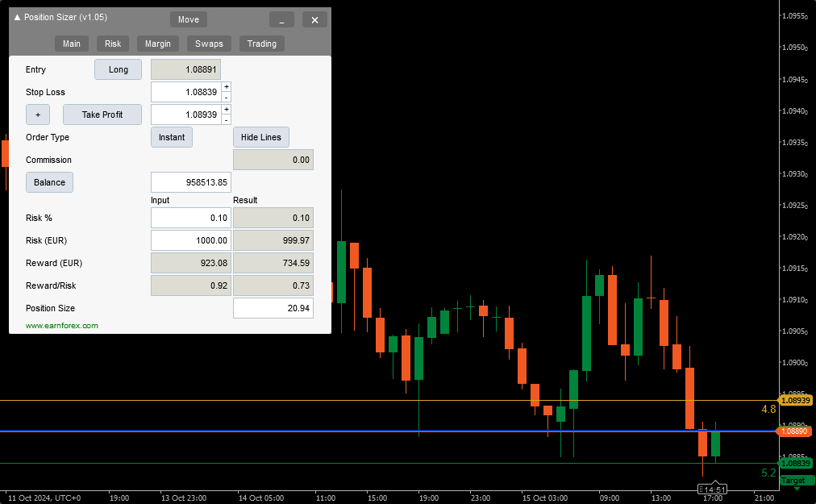Decrease Take Profit with minus stepper

(x=226, y=119)
